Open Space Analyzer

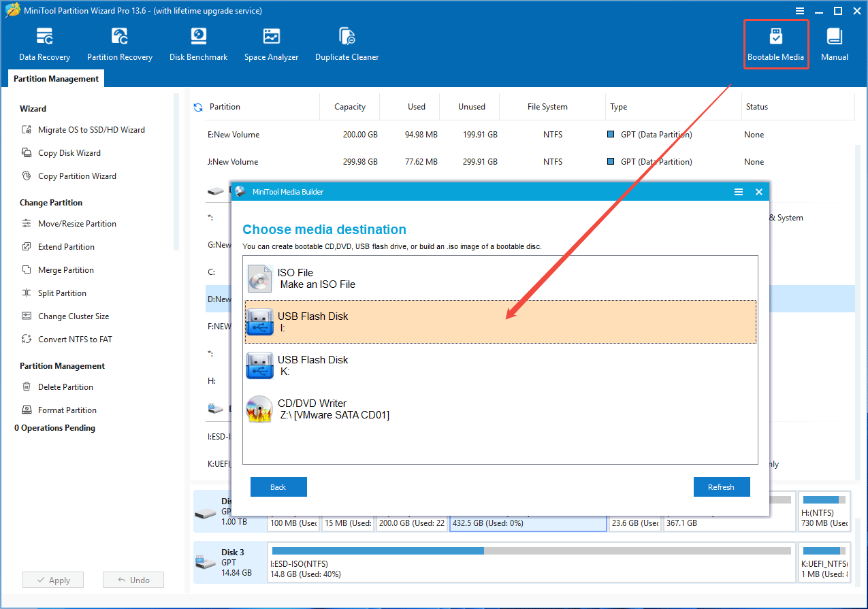(x=271, y=42)
